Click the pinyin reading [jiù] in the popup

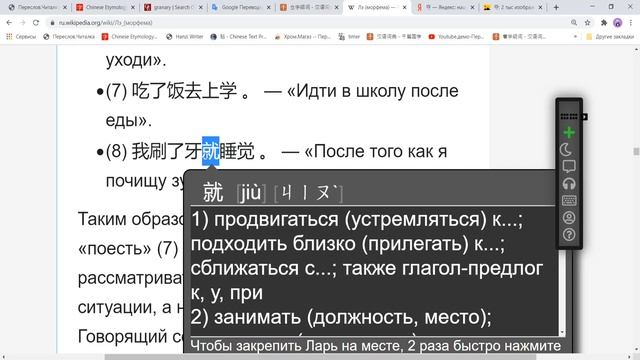[x=251, y=192]
